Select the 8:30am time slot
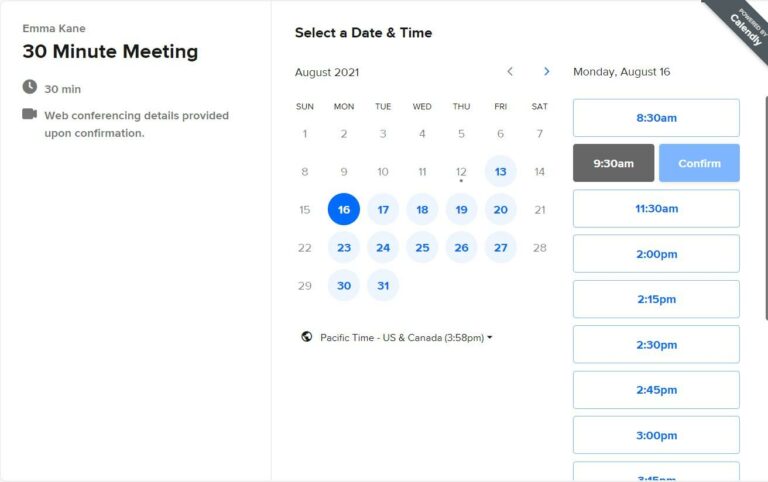Image resolution: width=768 pixels, height=482 pixels. (x=656, y=118)
